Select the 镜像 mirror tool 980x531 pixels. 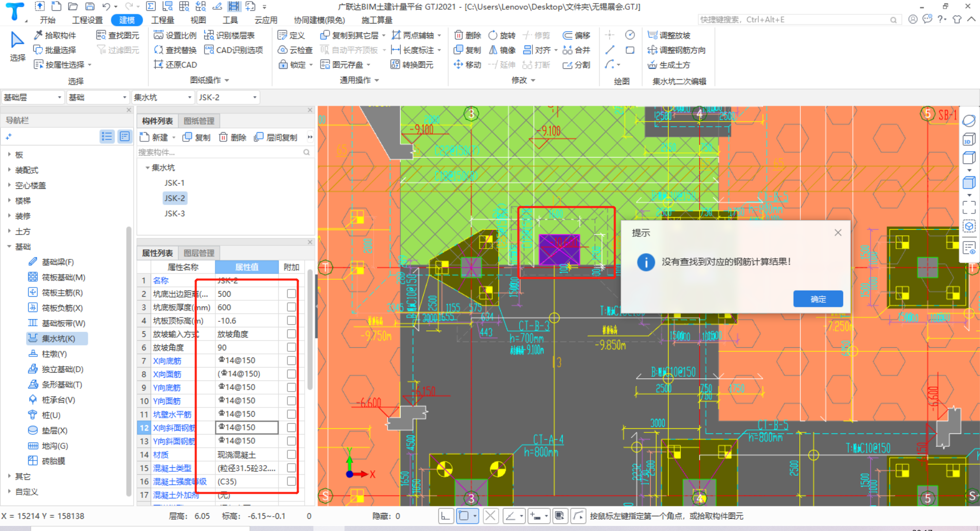click(x=502, y=50)
